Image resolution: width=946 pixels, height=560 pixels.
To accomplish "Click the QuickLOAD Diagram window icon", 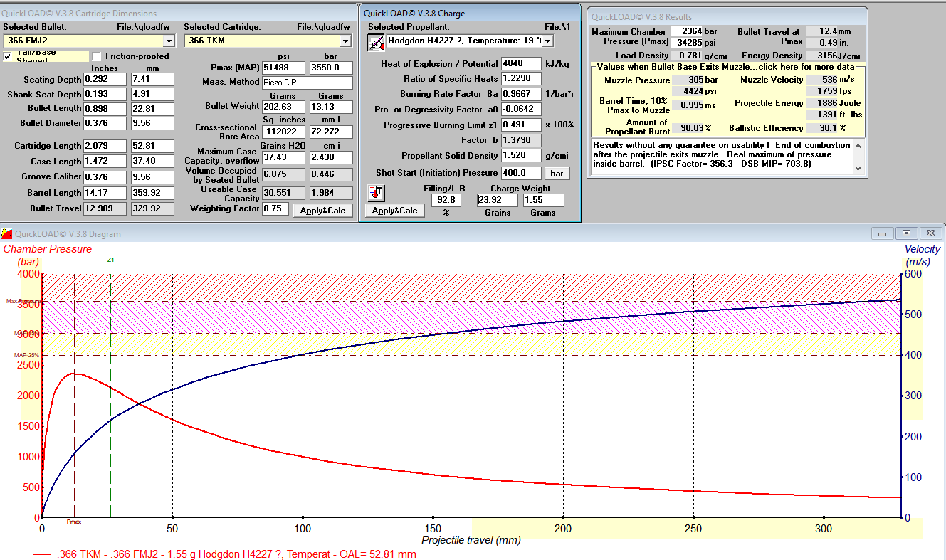I will coord(7,233).
